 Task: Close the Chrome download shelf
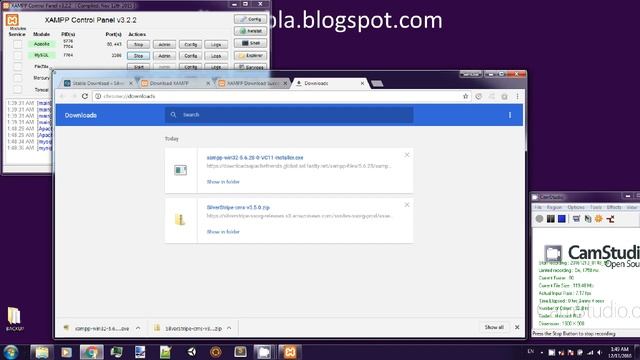pyautogui.click(x=517, y=327)
